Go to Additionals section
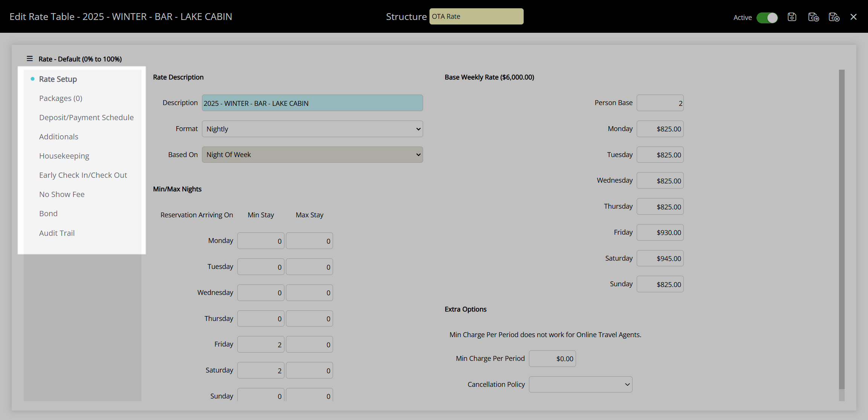Viewport: 868px width, 420px height. [x=59, y=137]
